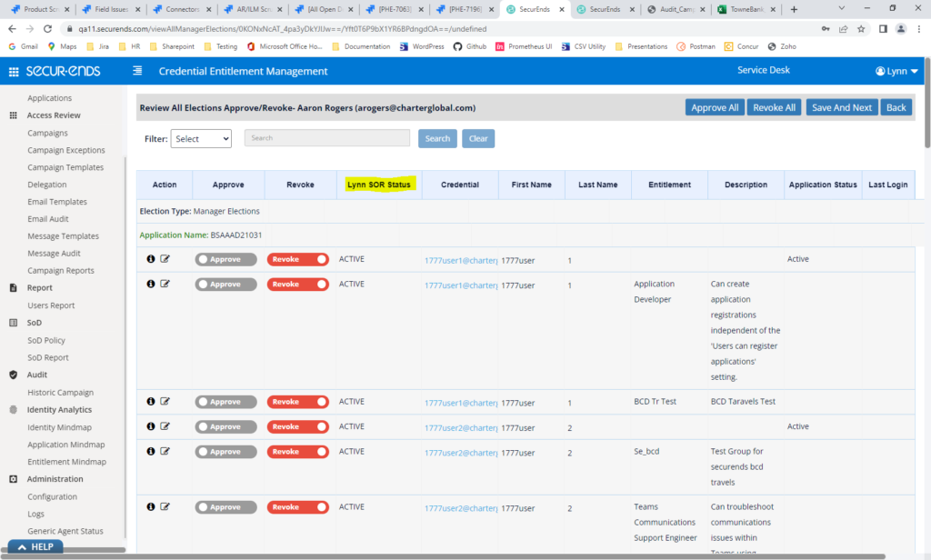Open Historic Campaign in the sidebar
931x560 pixels.
pos(61,393)
